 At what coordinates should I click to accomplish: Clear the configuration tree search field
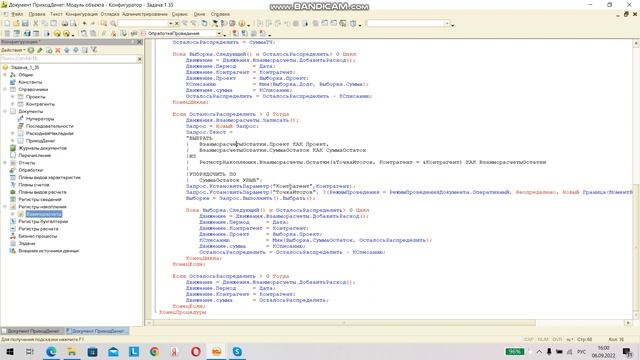(x=140, y=59)
